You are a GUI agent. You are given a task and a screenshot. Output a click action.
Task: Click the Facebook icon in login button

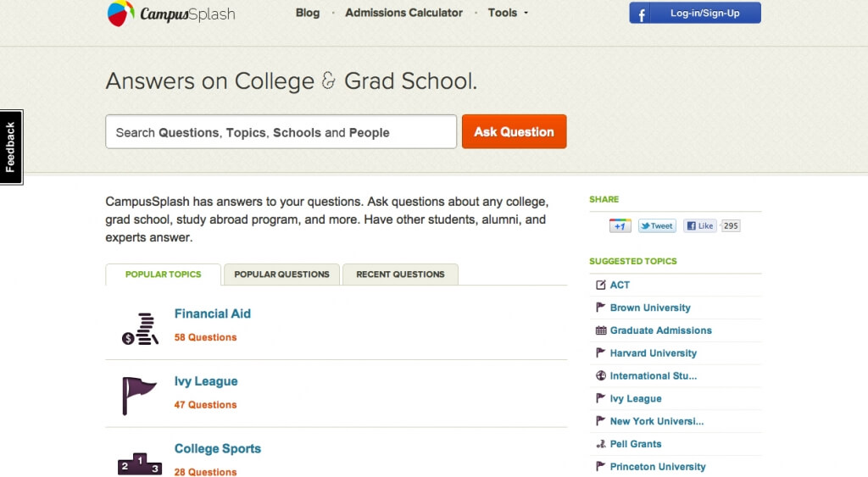click(x=641, y=14)
